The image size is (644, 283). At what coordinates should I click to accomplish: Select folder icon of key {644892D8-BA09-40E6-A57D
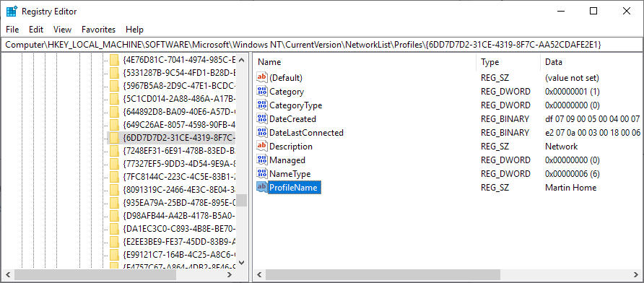point(114,112)
